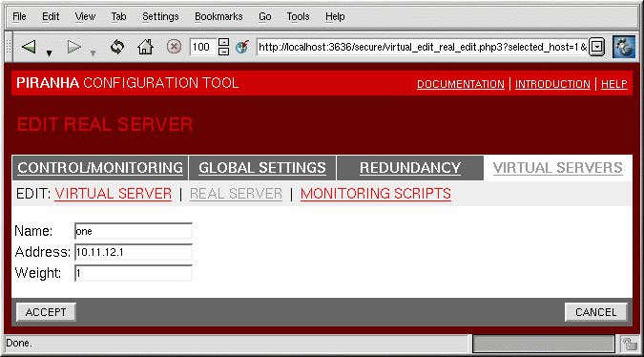Switch to the GLOBAL SETTINGS tab
The image size is (644, 357).
click(262, 168)
